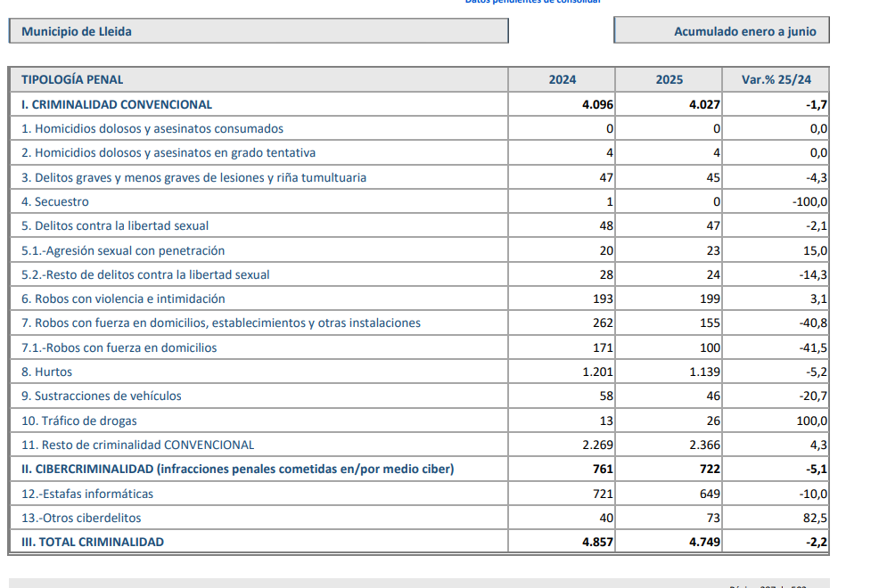Select '5. Delitos contra la libertad sexual' label

click(115, 225)
